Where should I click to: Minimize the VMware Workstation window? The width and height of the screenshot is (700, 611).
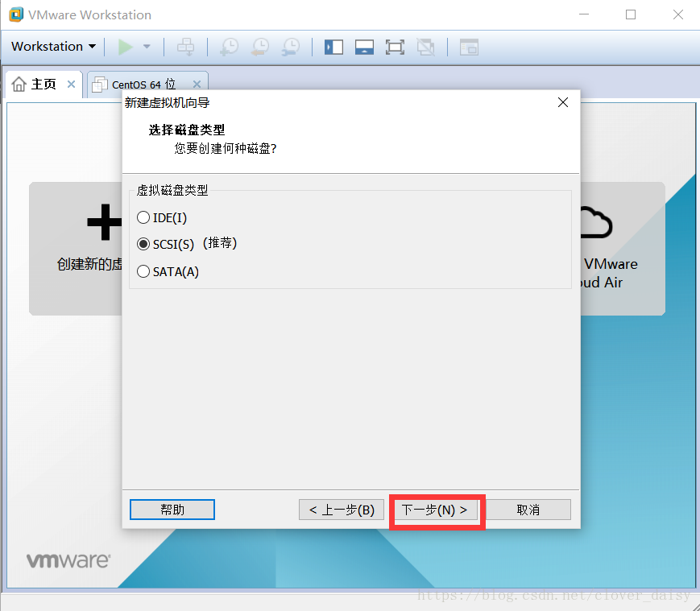(x=584, y=14)
